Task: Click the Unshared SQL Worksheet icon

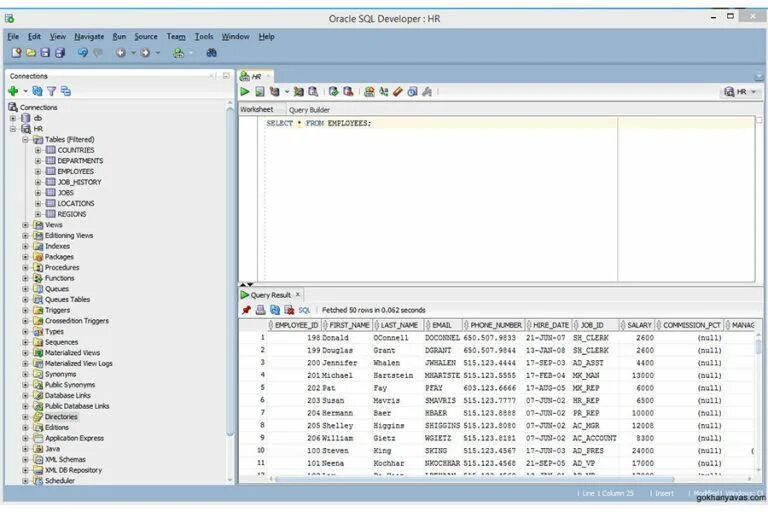Action: pos(369,91)
